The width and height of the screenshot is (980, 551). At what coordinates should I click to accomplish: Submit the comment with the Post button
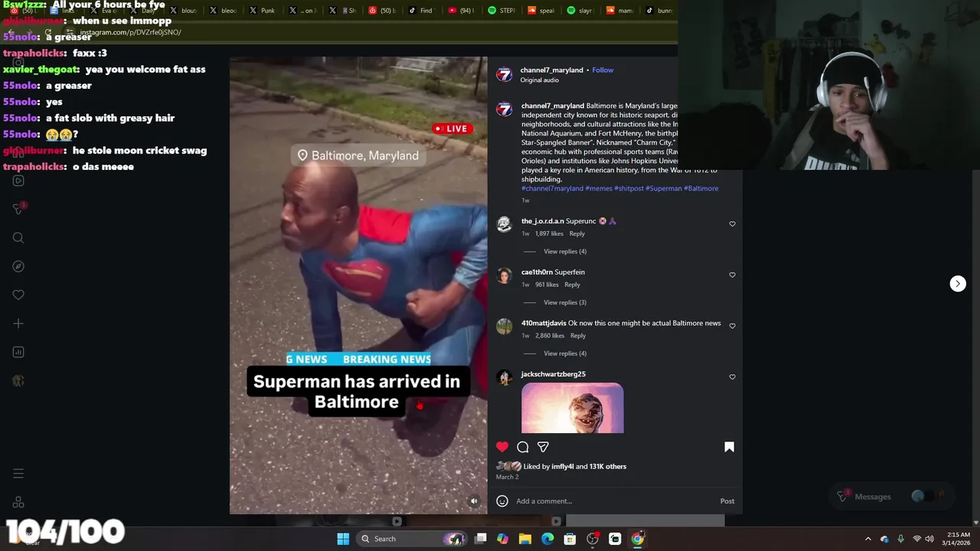(727, 501)
